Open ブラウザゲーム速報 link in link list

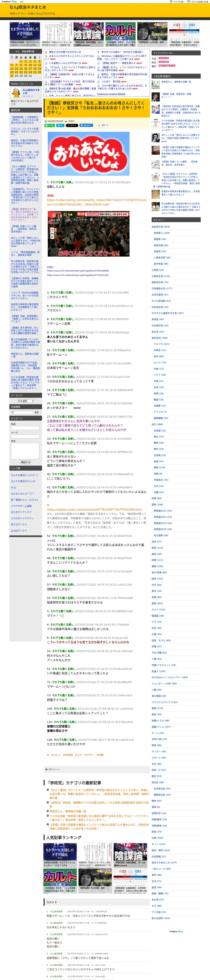click(21, 506)
